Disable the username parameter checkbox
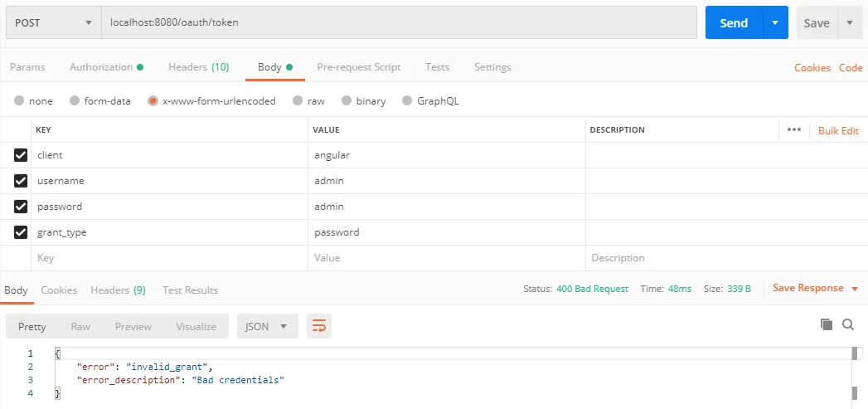This screenshot has height=409, width=868. (21, 181)
